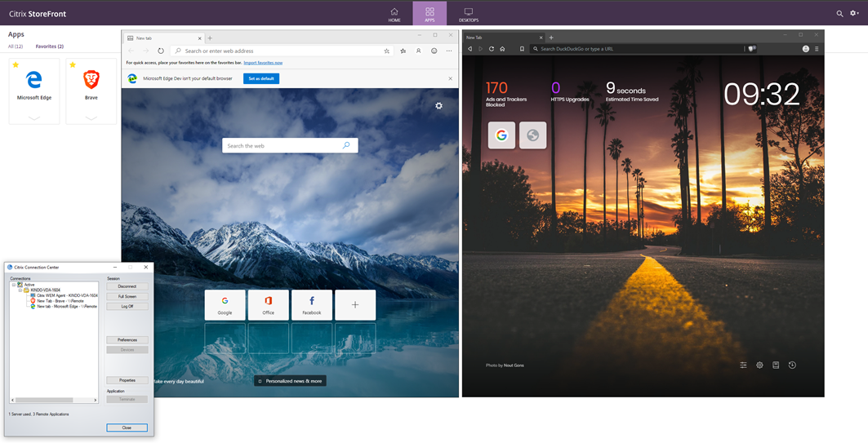Toggle favorite star on Microsoft Edge app
The width and height of the screenshot is (868, 443).
pos(16,64)
